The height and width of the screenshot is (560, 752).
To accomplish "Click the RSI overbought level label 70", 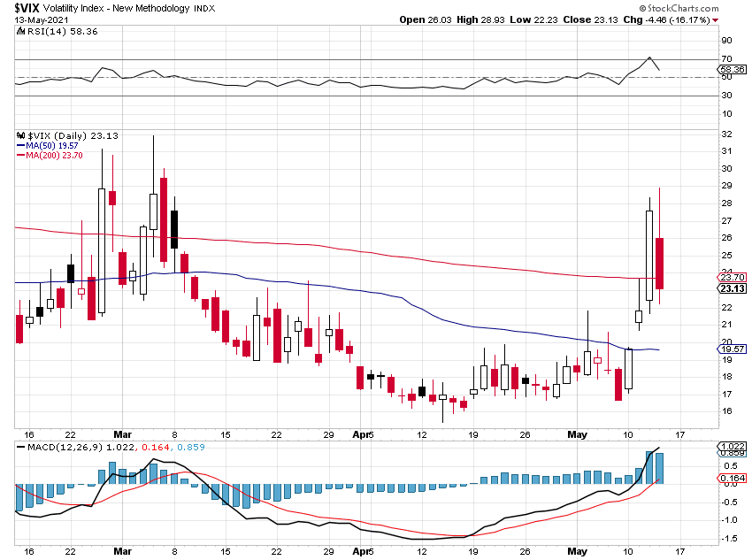I will [727, 59].
